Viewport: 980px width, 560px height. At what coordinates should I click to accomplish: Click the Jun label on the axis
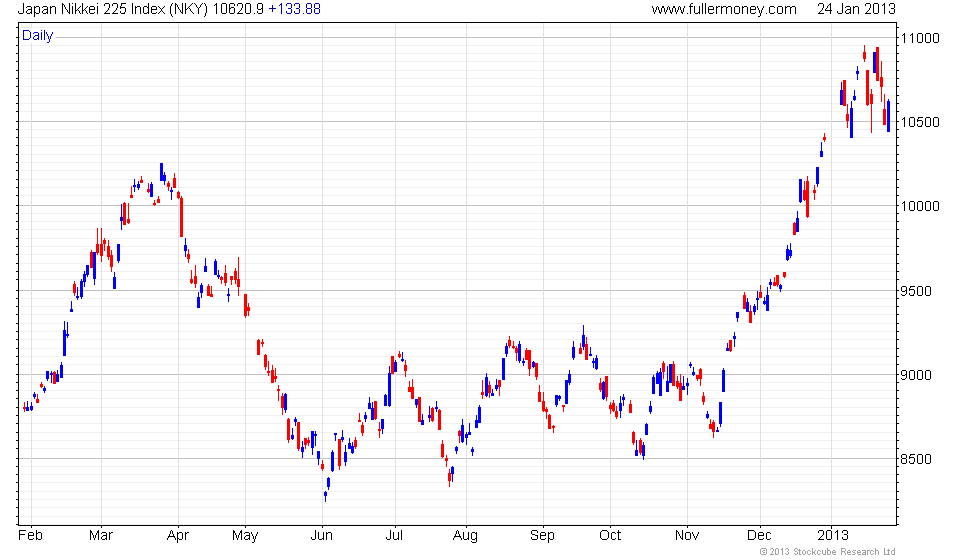coord(322,536)
